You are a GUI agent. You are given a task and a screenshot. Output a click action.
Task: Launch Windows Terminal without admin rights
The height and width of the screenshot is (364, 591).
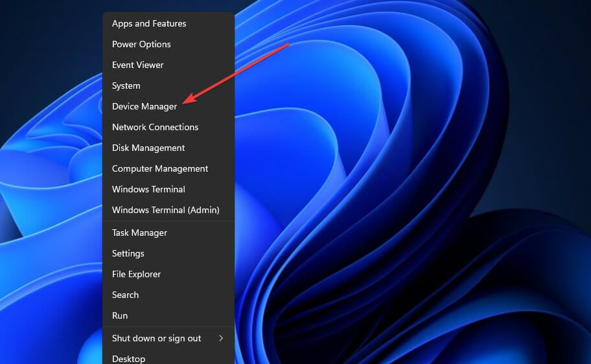168,189
